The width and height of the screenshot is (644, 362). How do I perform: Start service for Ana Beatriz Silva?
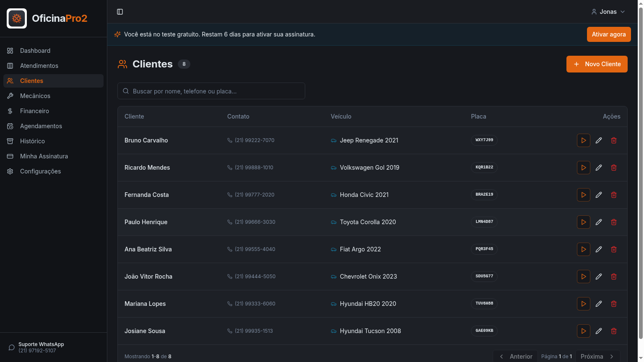(584, 249)
